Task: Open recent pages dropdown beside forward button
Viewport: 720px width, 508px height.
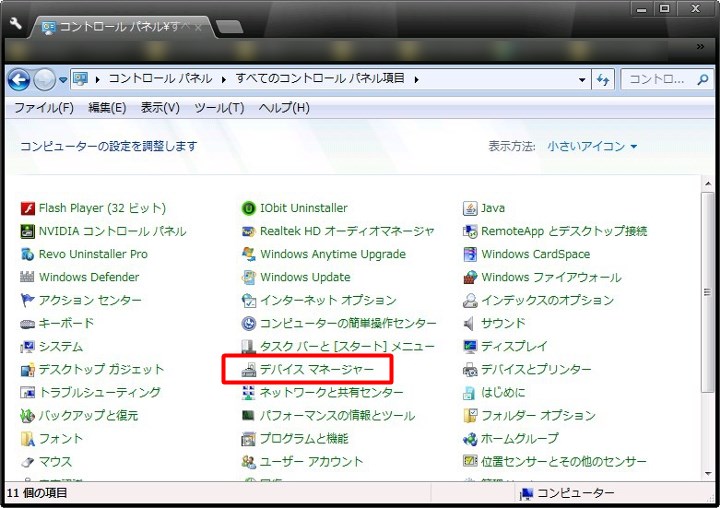Action: (x=63, y=80)
